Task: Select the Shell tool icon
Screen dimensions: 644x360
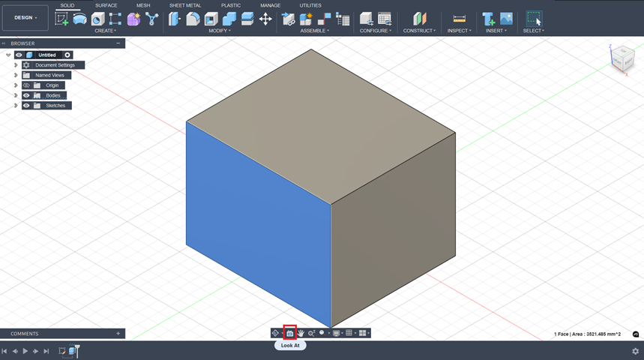Action: click(211, 19)
